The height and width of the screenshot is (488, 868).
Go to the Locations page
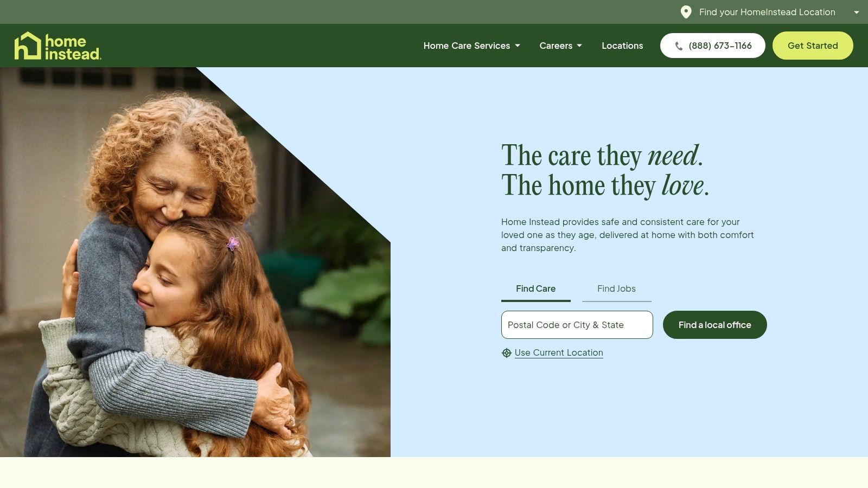click(x=622, y=46)
